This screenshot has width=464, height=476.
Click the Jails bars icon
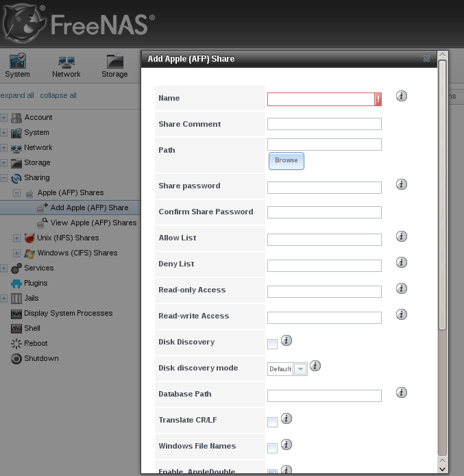coord(16,299)
